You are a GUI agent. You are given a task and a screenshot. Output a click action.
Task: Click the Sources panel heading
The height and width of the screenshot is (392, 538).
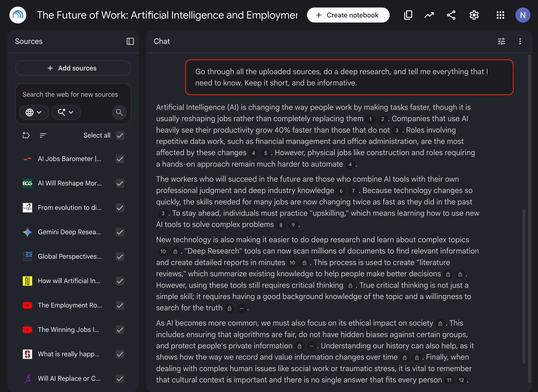pyautogui.click(x=29, y=41)
